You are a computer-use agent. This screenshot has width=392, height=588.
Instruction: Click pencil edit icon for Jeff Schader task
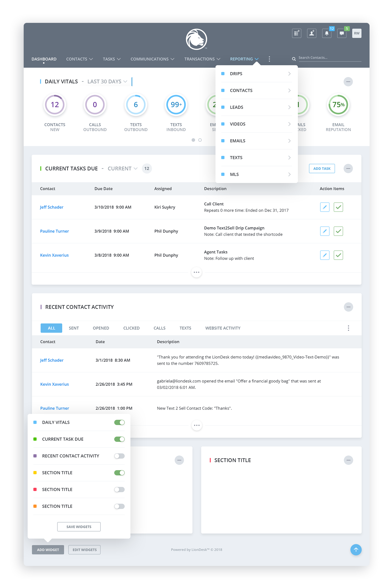(x=324, y=207)
